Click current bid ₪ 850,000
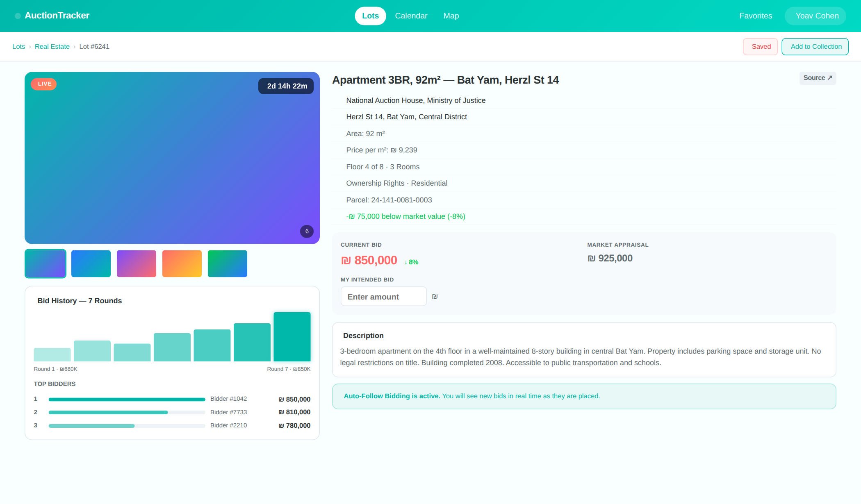Image resolution: width=861 pixels, height=504 pixels. pos(369,260)
